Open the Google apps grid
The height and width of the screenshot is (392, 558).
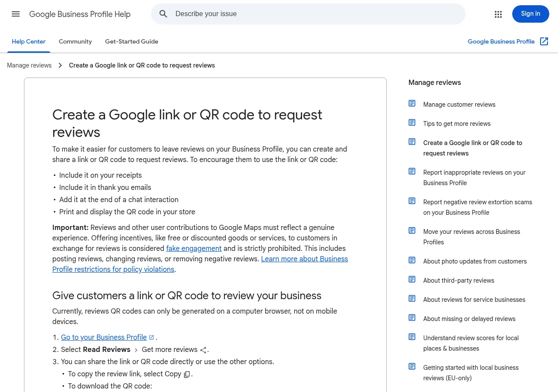(x=498, y=14)
